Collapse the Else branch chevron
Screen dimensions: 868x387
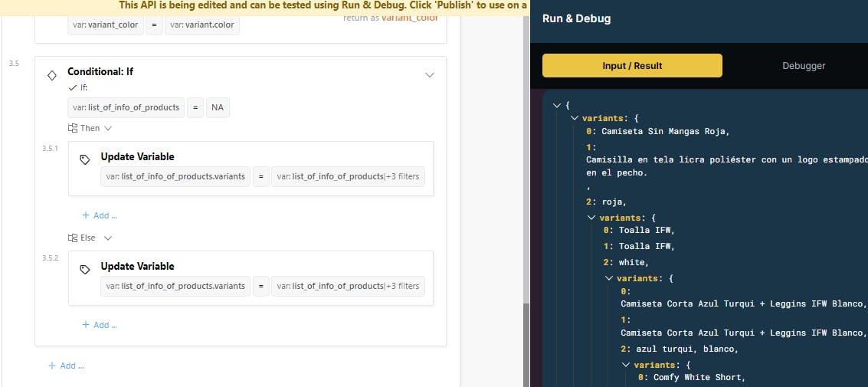tap(108, 238)
